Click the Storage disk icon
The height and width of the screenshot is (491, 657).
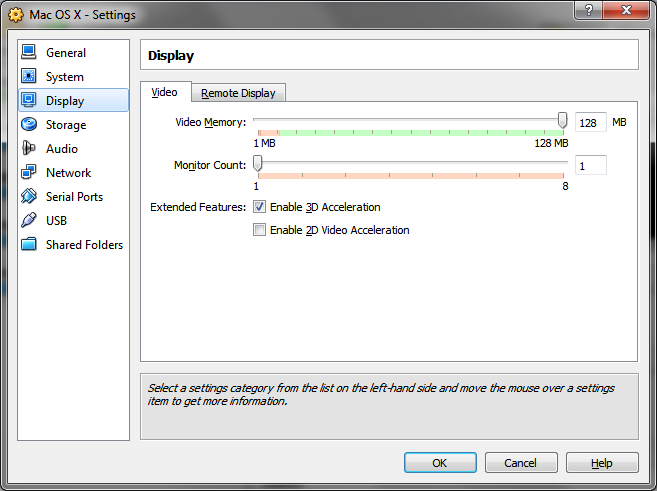tap(28, 124)
